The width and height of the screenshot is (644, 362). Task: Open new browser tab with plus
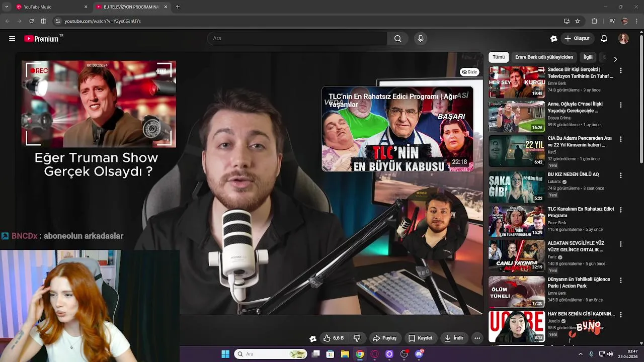pos(178,7)
